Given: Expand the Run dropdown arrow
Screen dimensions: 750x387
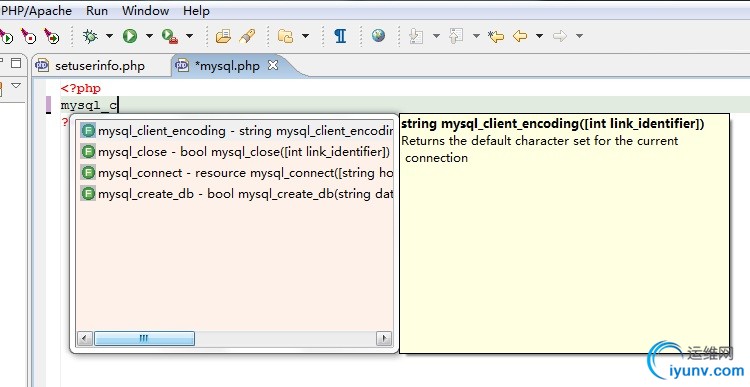Looking at the screenshot, I should [x=149, y=36].
